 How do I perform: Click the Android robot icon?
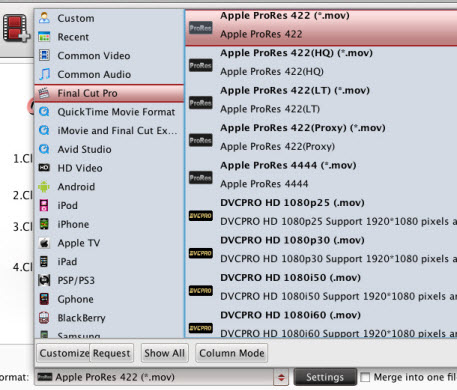(x=44, y=187)
